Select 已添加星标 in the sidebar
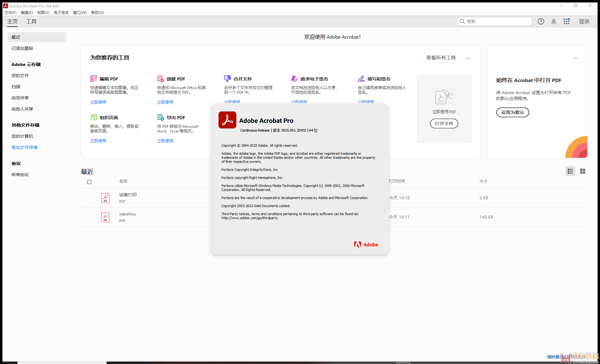Image resolution: width=600 pixels, height=364 pixels. point(22,48)
